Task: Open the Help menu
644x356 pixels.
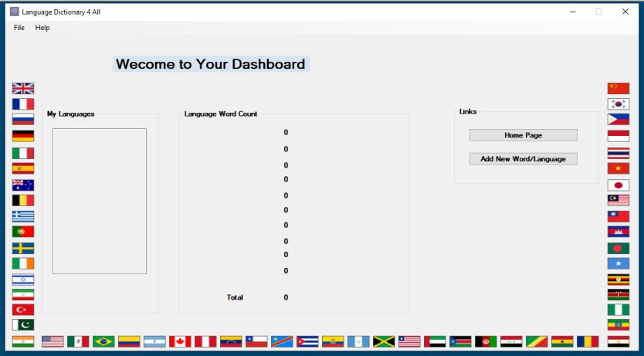Action: (x=42, y=28)
